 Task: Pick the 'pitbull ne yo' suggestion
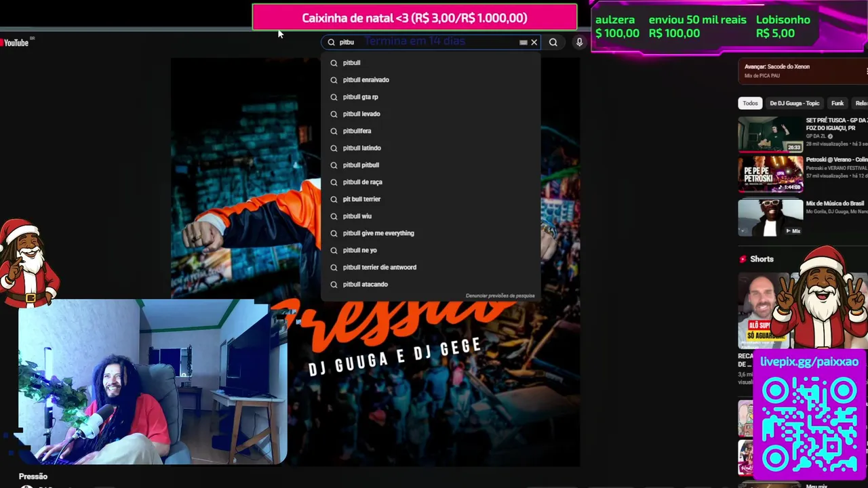coord(431,250)
